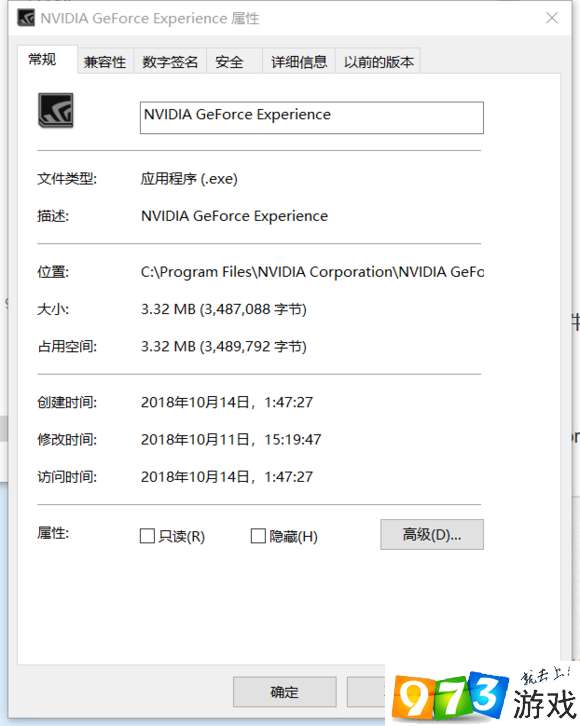Toggle the 只读(R) read-only checkbox
Image resolution: width=580 pixels, height=726 pixels.
point(147,536)
